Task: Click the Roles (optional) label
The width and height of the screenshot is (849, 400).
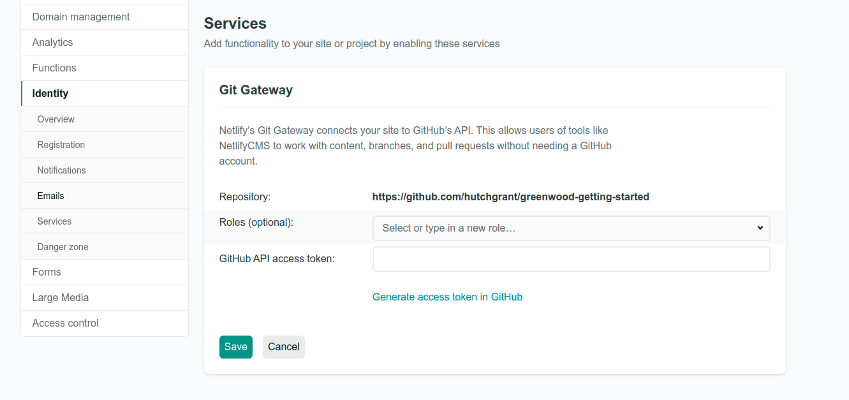Action: coord(256,222)
